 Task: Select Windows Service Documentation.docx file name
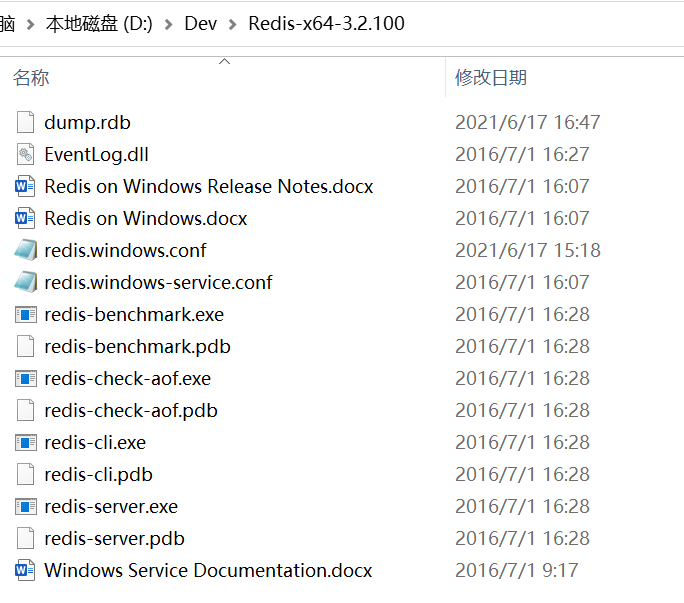(x=208, y=570)
